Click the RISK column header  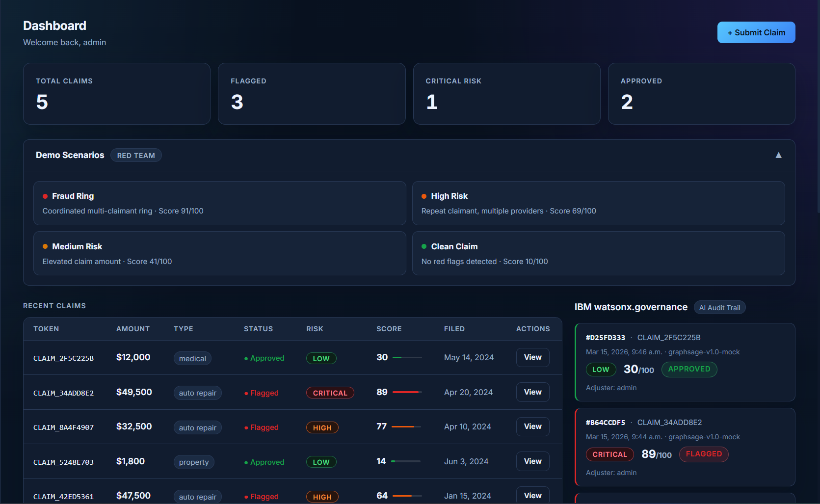pyautogui.click(x=315, y=329)
